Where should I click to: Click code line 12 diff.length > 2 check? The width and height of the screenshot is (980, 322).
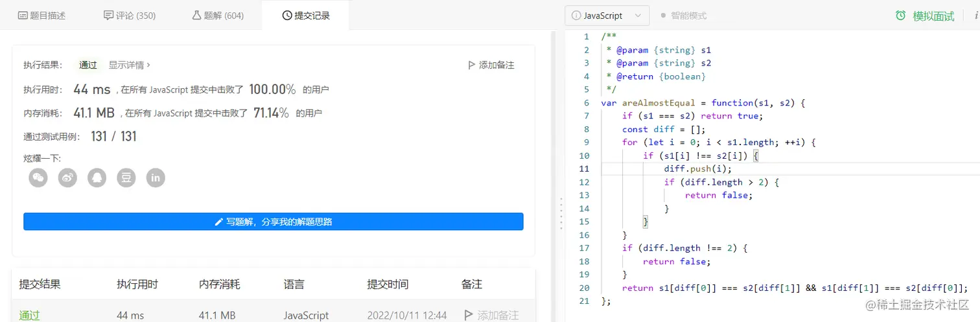[721, 182]
